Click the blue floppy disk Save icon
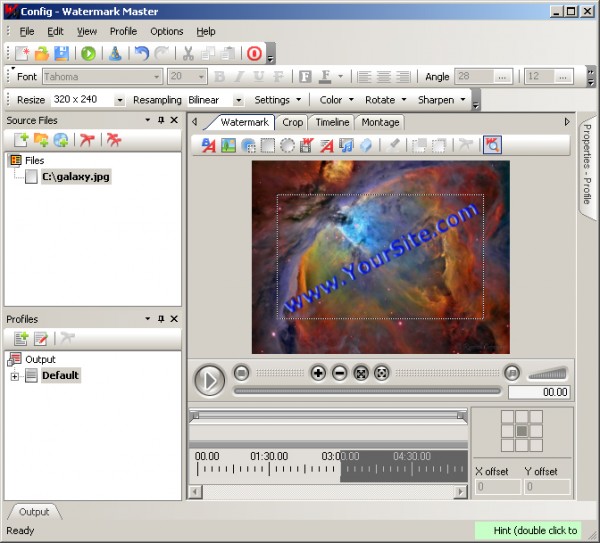 point(61,54)
